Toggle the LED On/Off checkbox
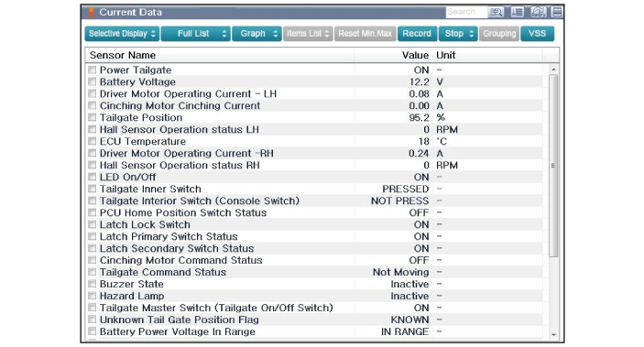The width and height of the screenshot is (644, 347). pos(92,177)
